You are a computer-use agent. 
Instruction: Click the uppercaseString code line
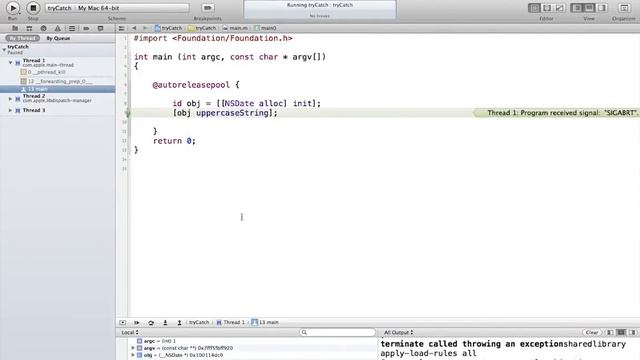[225, 113]
